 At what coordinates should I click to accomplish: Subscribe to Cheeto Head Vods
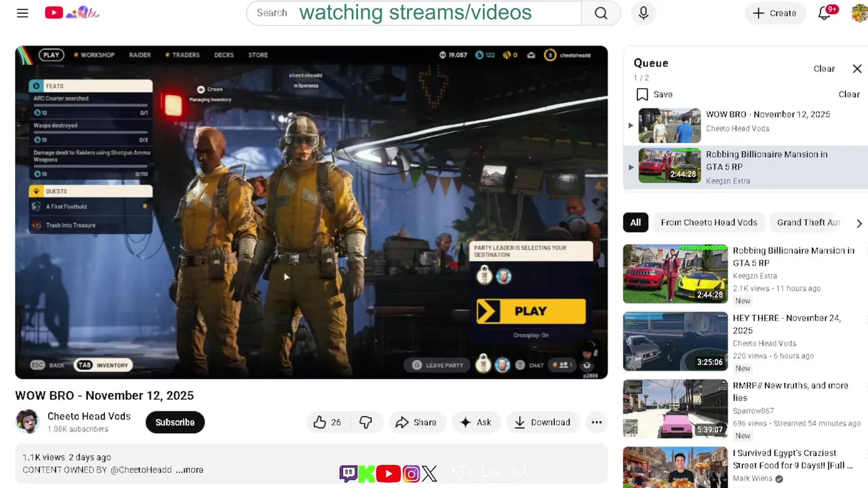pyautogui.click(x=175, y=422)
